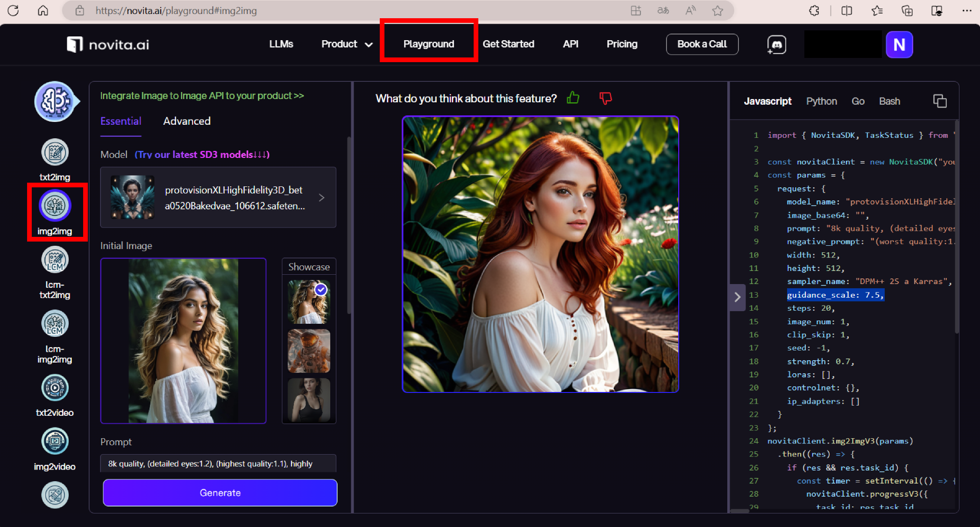Click the thumbs down feedback icon
The height and width of the screenshot is (527, 980).
tap(605, 98)
